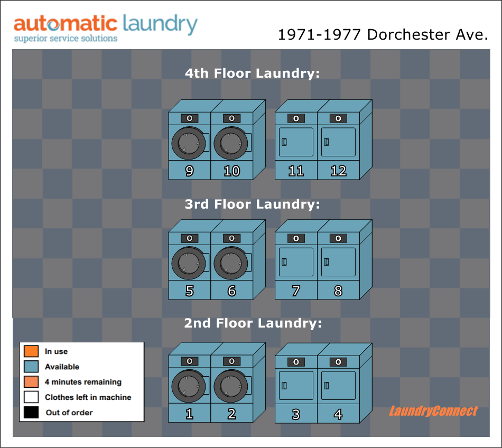Click dryer number 11 on 4th floor
Screen dimensions: 502x448
tap(296, 145)
